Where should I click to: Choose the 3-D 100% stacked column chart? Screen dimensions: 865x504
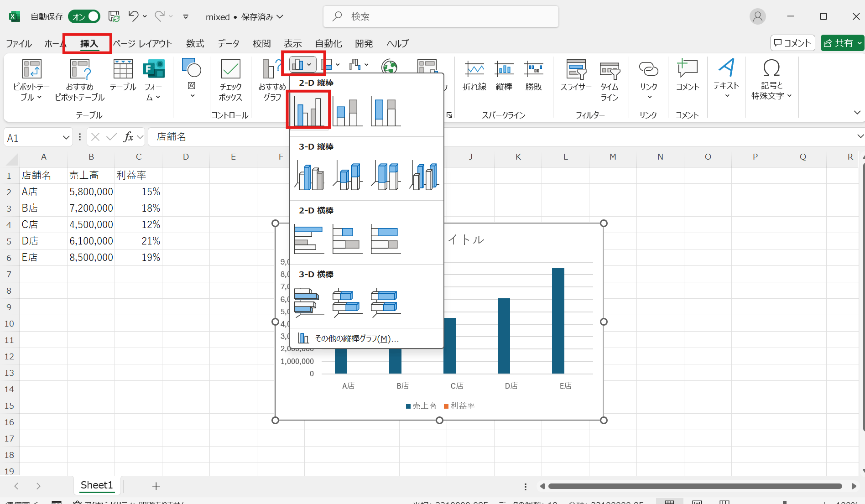[386, 176]
